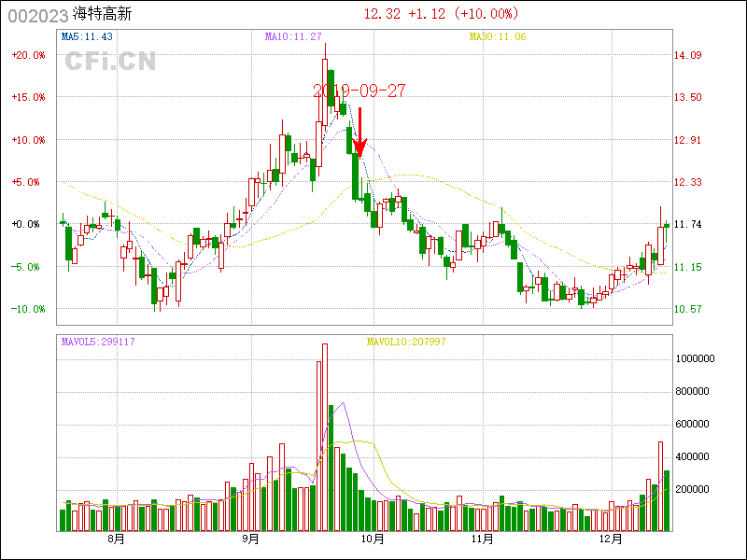The width and height of the screenshot is (747, 560).
Task: Click the 11月 month label
Action: click(x=482, y=539)
